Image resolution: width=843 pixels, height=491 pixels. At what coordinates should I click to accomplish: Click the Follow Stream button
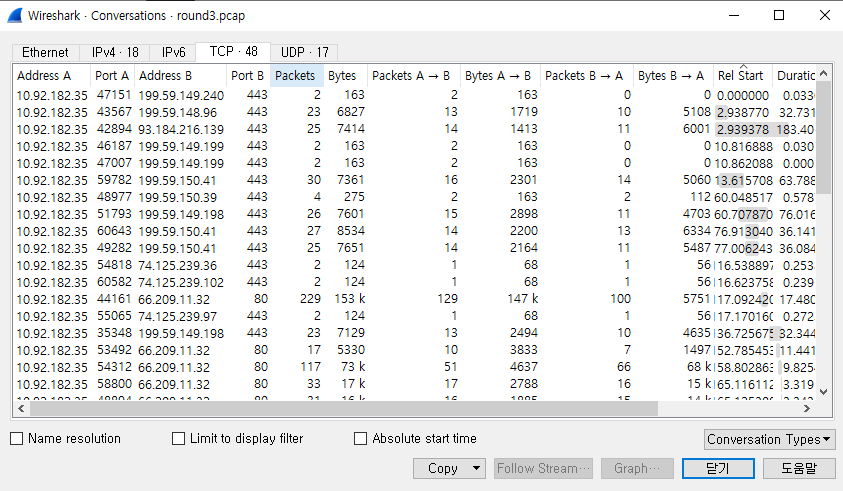point(544,468)
